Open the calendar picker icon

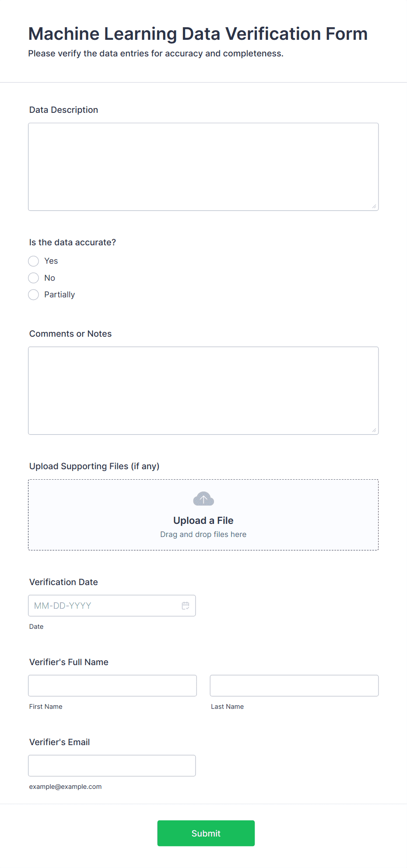point(186,606)
